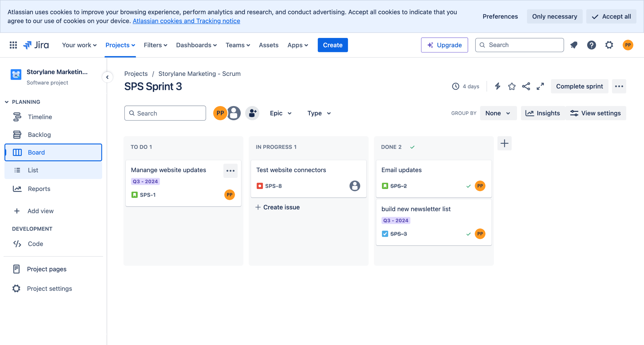644x345 pixels.
Task: Star this SPS Sprint 3 board
Action: [512, 86]
